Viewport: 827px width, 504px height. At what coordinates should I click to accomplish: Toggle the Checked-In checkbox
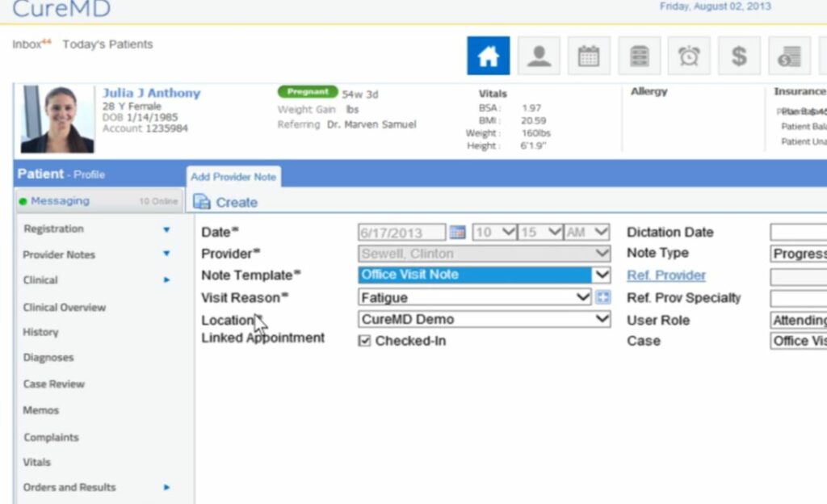pyautogui.click(x=364, y=341)
